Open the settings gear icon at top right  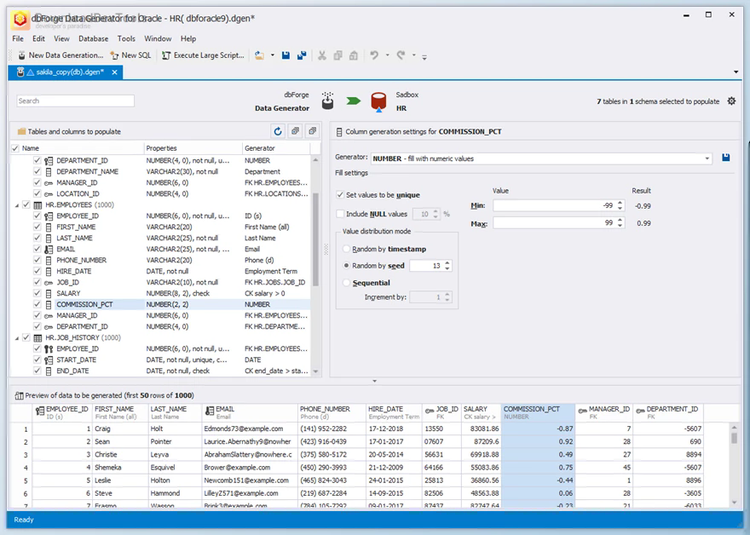[731, 101]
